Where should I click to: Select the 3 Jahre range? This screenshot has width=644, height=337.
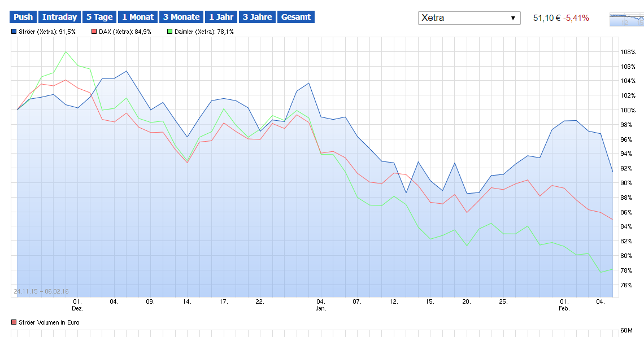click(x=257, y=17)
